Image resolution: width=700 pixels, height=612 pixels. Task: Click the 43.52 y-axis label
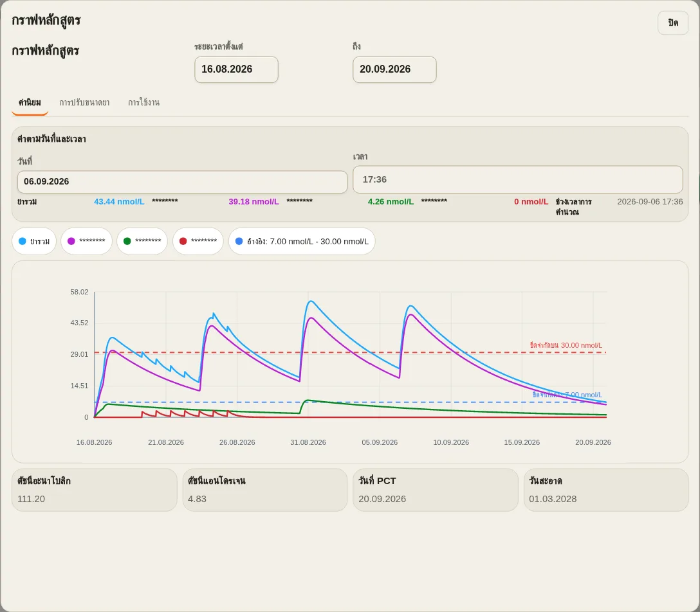tap(80, 323)
